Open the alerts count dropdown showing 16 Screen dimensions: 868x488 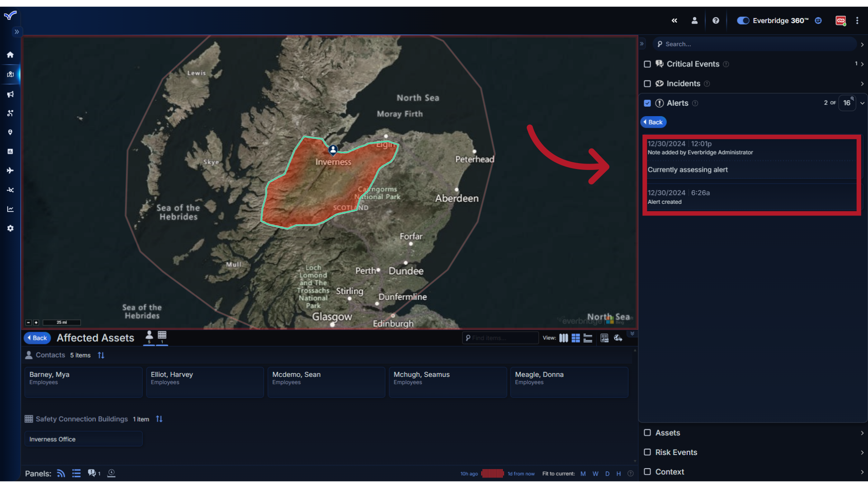click(846, 103)
